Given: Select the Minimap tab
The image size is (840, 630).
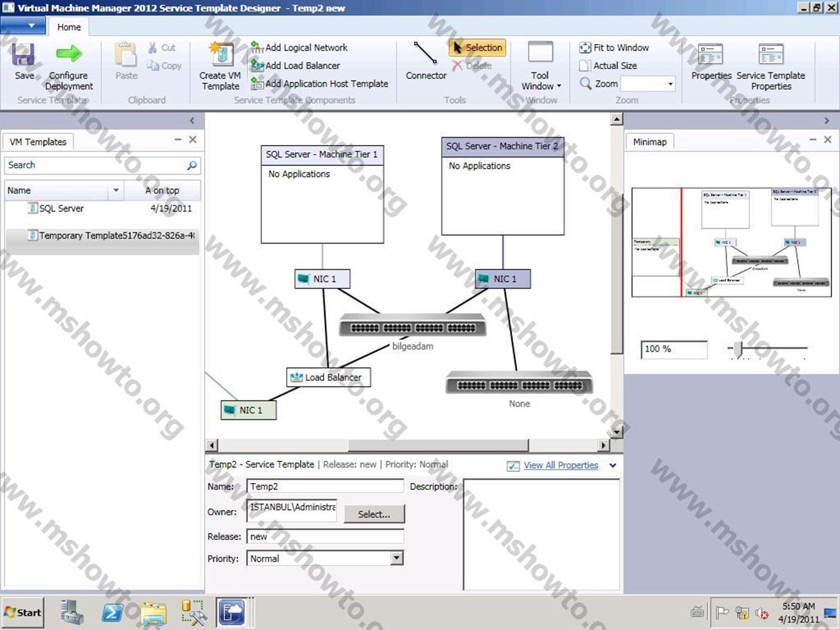Looking at the screenshot, I should [x=650, y=142].
